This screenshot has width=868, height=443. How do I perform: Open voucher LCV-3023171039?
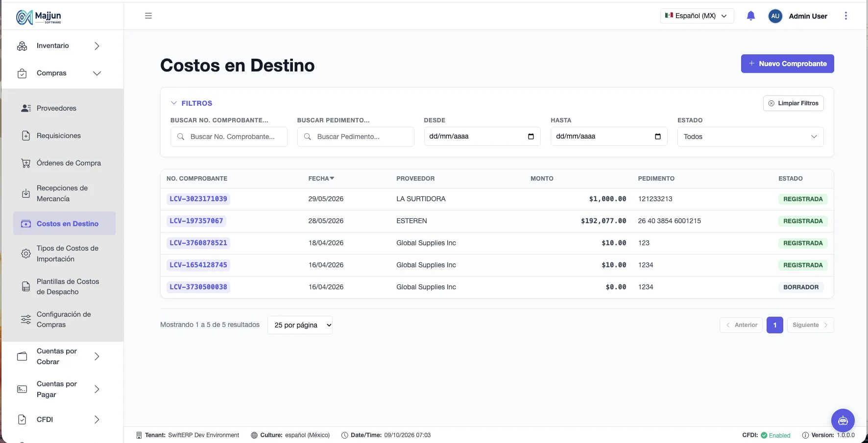pyautogui.click(x=198, y=199)
